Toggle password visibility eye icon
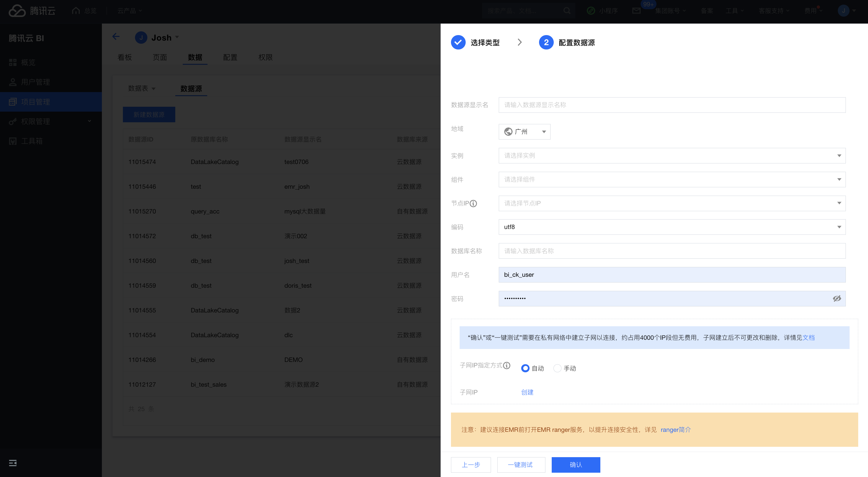The image size is (868, 477). 837,298
